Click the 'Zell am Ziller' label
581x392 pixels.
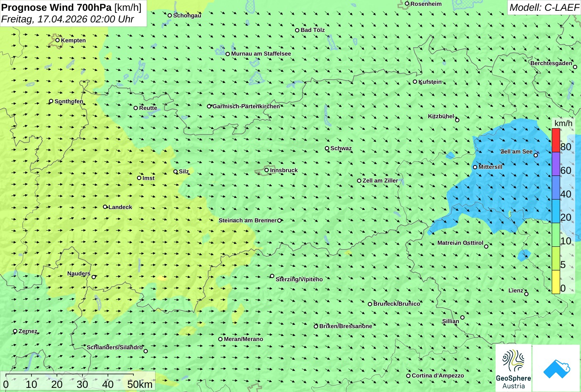tap(380, 180)
